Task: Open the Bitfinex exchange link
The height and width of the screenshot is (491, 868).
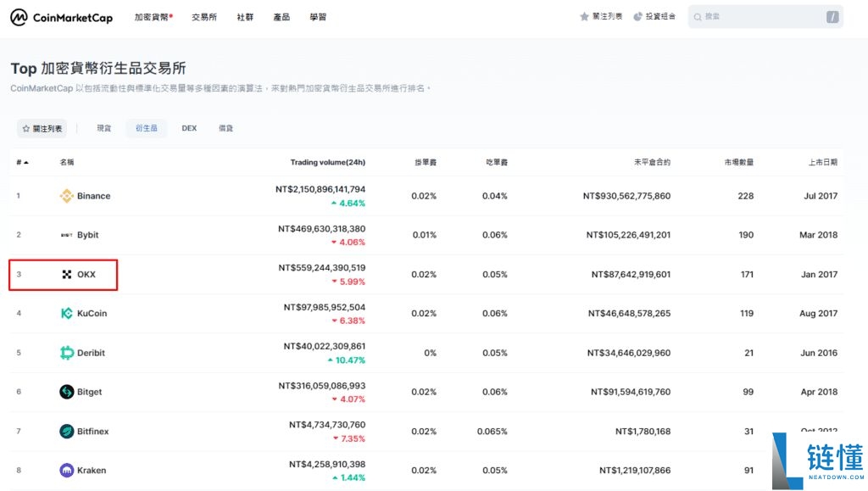Action: pos(92,432)
